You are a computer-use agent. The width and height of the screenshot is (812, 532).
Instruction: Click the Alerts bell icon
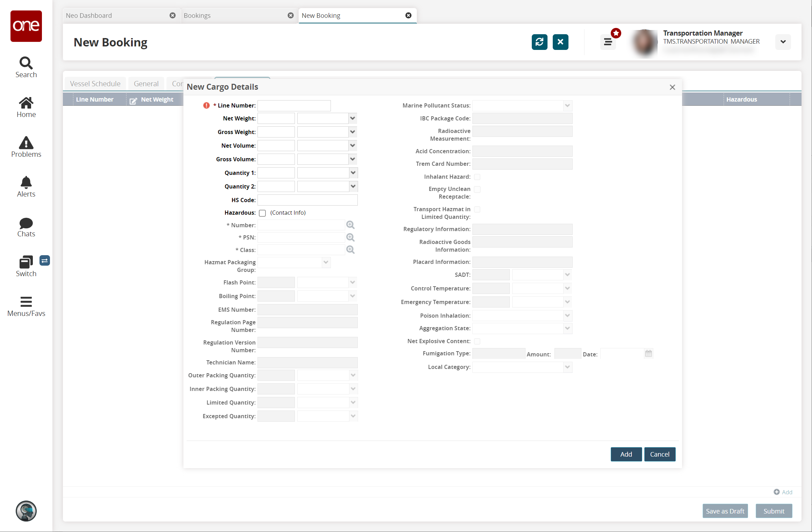(x=26, y=182)
